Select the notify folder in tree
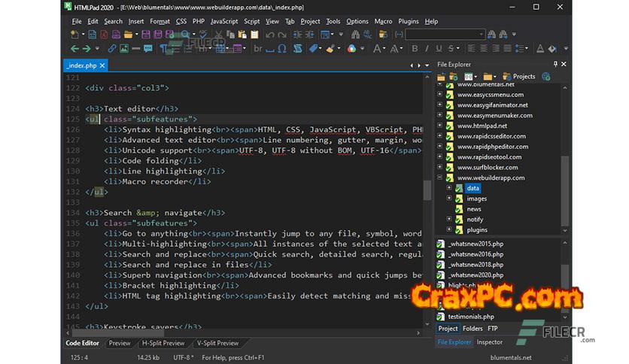The image size is (629, 364). [x=474, y=220]
